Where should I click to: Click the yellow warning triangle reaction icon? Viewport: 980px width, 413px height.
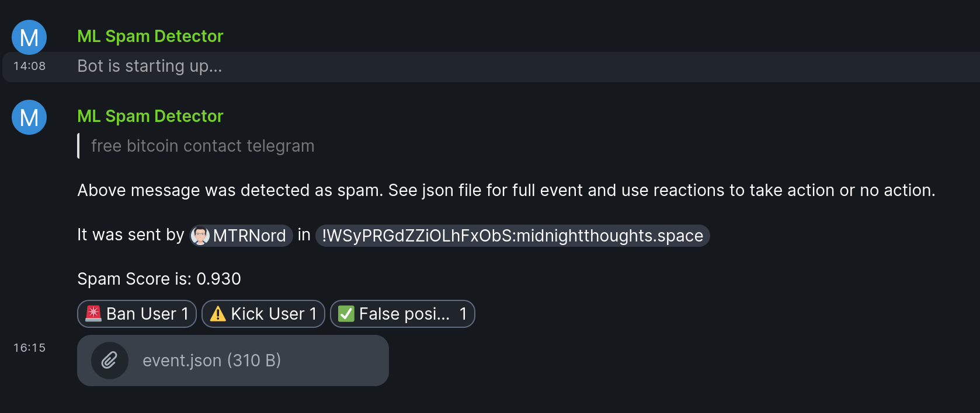218,314
